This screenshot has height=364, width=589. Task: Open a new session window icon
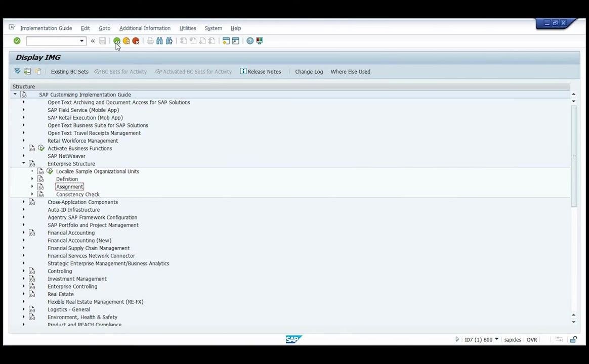pos(226,41)
